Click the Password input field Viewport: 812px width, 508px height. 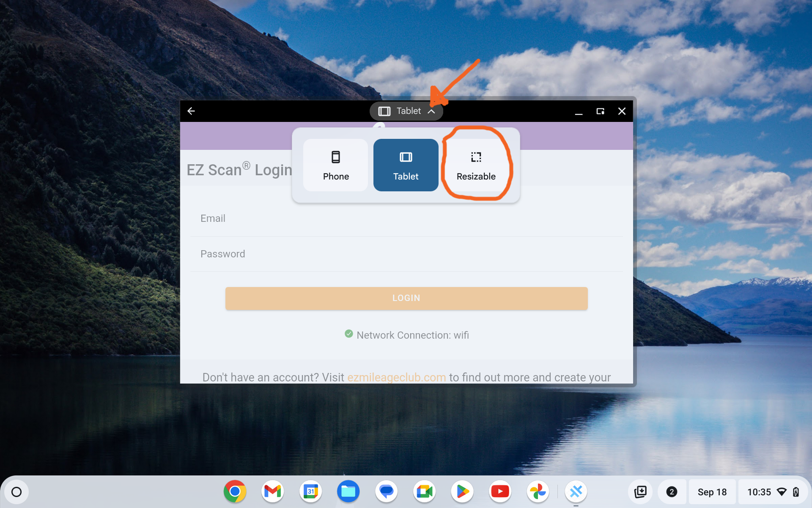point(406,254)
